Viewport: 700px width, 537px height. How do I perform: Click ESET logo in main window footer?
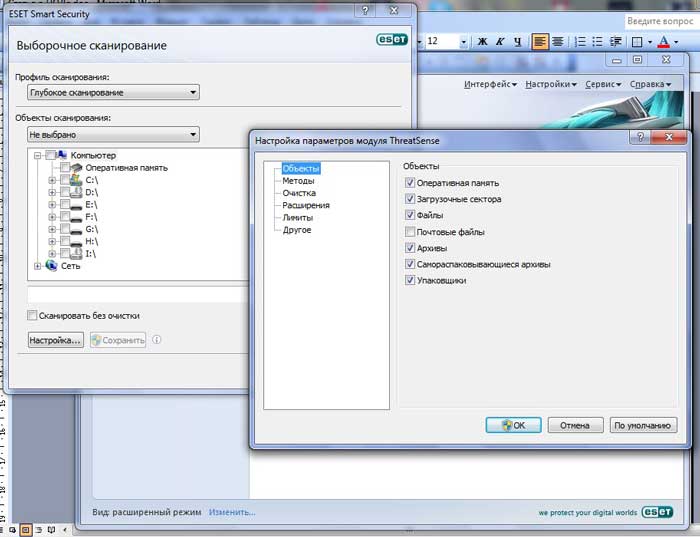click(x=657, y=512)
